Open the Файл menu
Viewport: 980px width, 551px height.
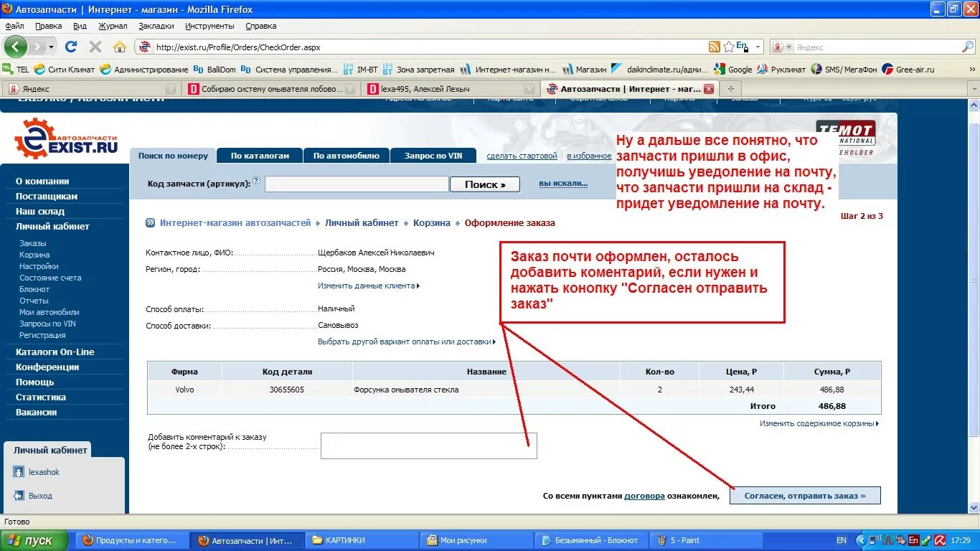14,26
